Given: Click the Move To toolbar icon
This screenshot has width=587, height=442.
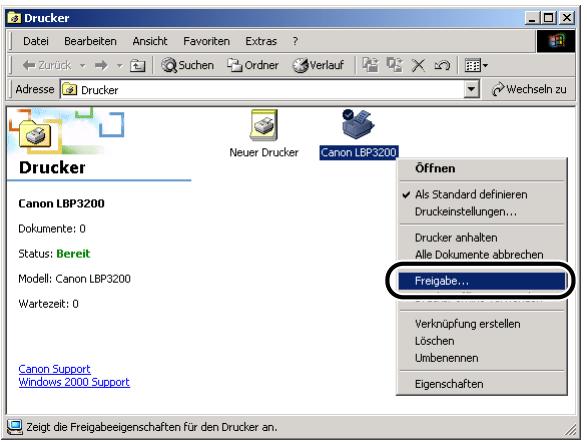Looking at the screenshot, I should tap(370, 65).
